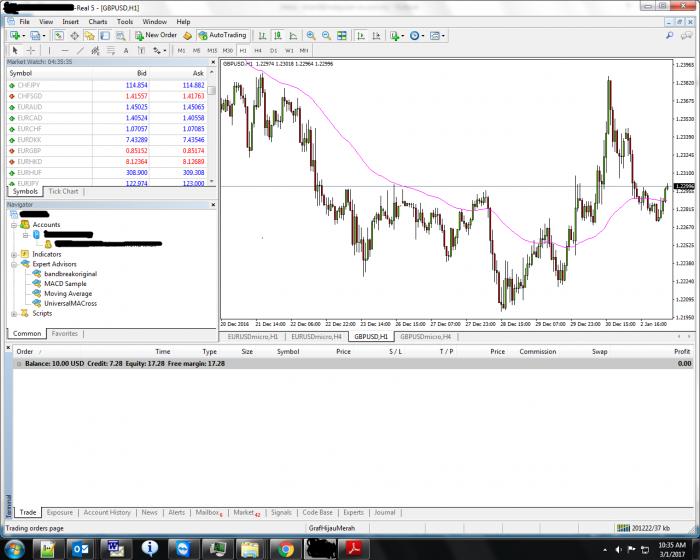Toggle the Strategy Tester panel
Screen dimensions: 700x560
pos(121,35)
